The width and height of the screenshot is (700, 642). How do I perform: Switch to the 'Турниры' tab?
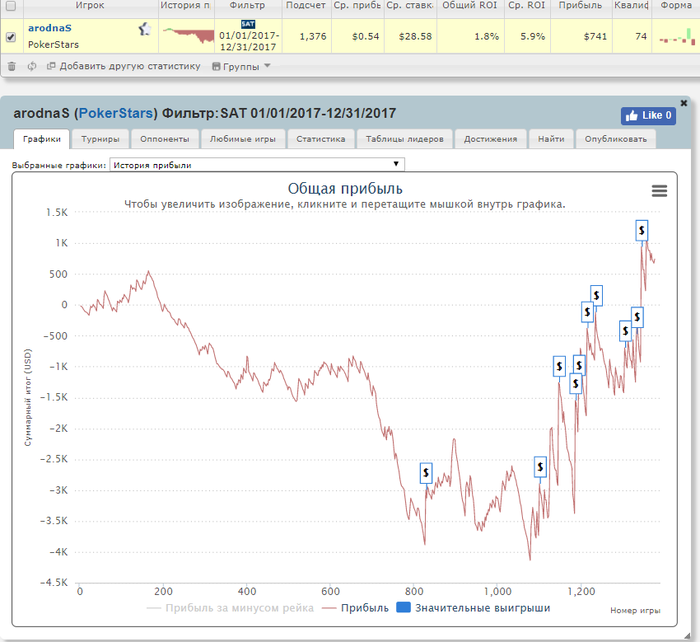[x=100, y=139]
